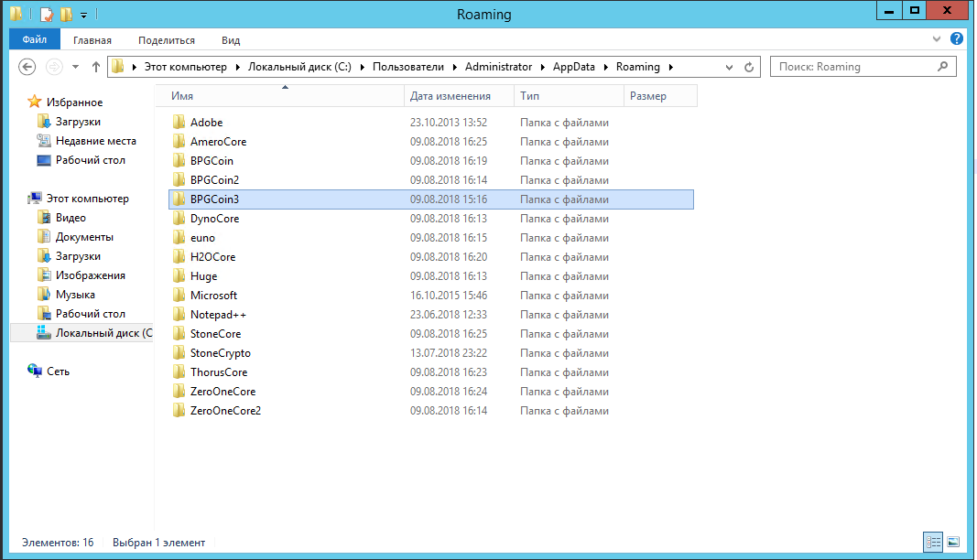This screenshot has width=977, height=560.
Task: Sort by the Имя column header
Action: pyautogui.click(x=279, y=96)
